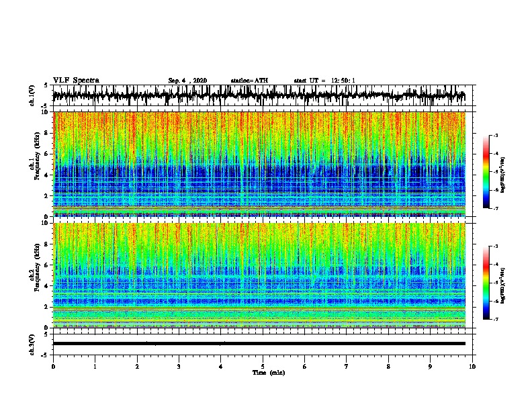Viewport: 532px width, 411px height.
Task: Click the time axis tick label "2"
Action: click(137, 367)
